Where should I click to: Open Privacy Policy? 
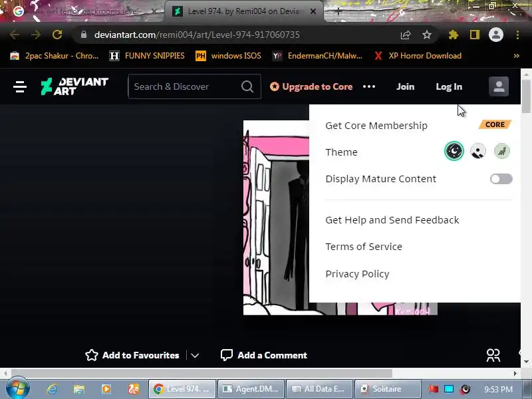tap(357, 274)
